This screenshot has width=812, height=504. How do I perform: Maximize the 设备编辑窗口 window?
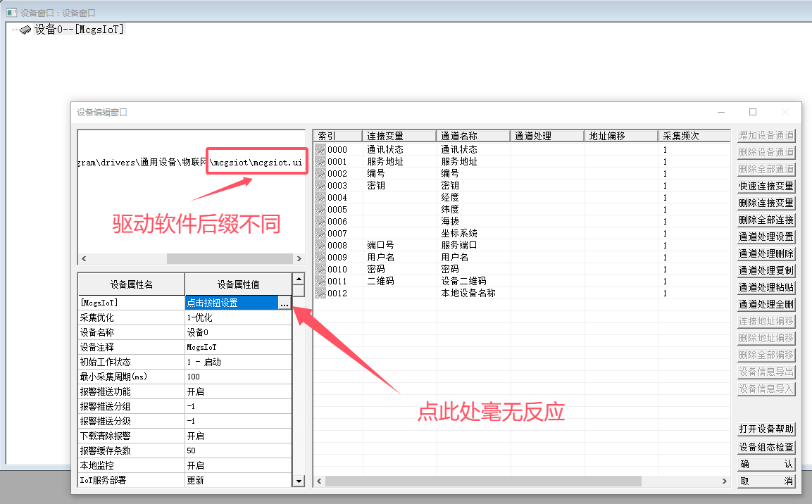753,112
